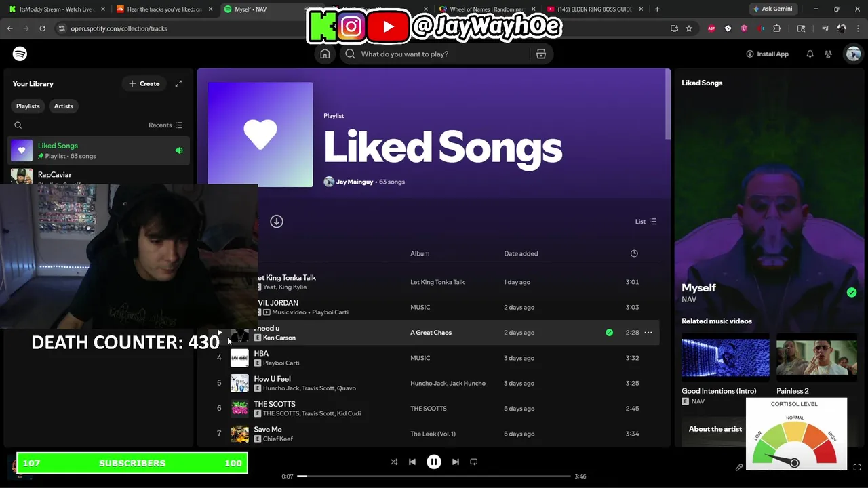Open the Chrome Extensions puzzle icon

[777, 28]
